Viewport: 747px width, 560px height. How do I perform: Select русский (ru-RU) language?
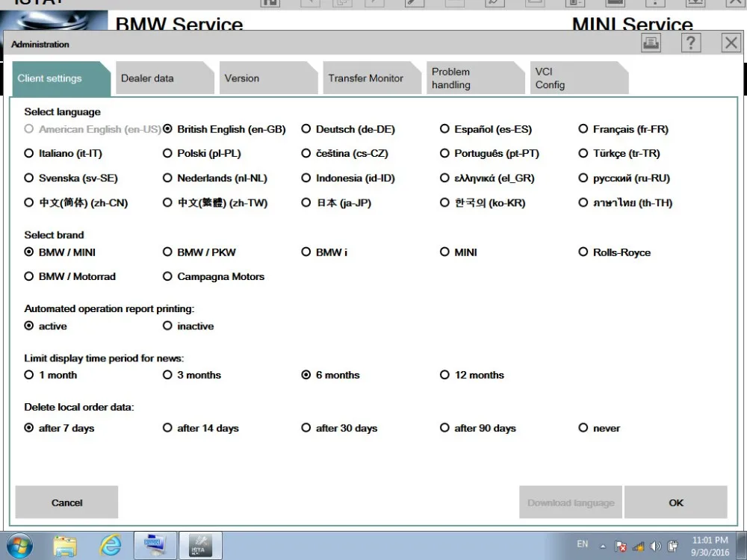tap(624, 178)
